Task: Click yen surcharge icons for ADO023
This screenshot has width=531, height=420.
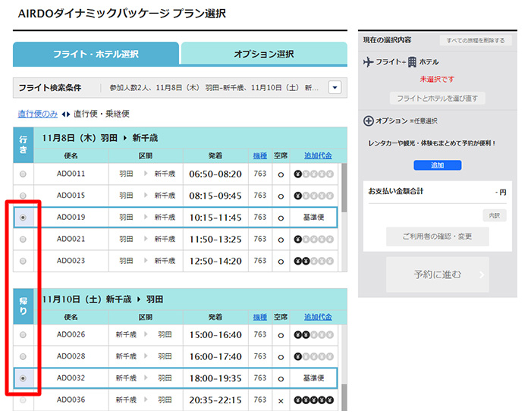Action: click(x=313, y=261)
